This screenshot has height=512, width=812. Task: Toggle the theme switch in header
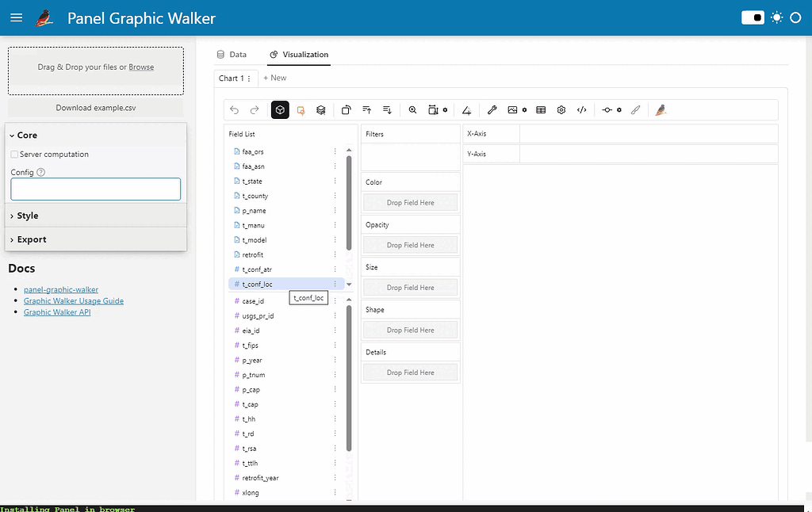[753, 17]
